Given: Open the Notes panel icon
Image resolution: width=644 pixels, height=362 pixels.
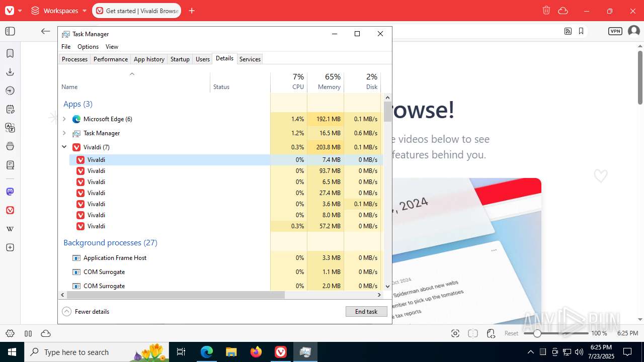Looking at the screenshot, I should click(x=10, y=109).
